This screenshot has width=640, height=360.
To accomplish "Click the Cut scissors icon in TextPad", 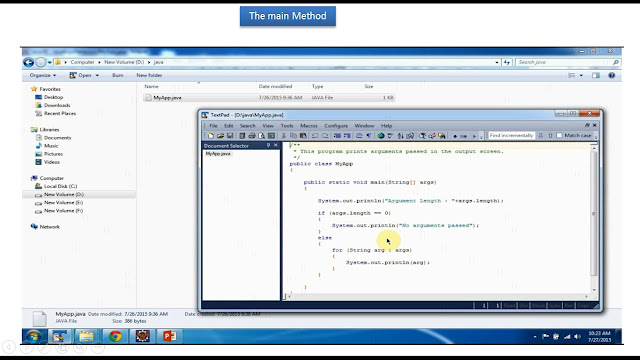I will coord(284,136).
